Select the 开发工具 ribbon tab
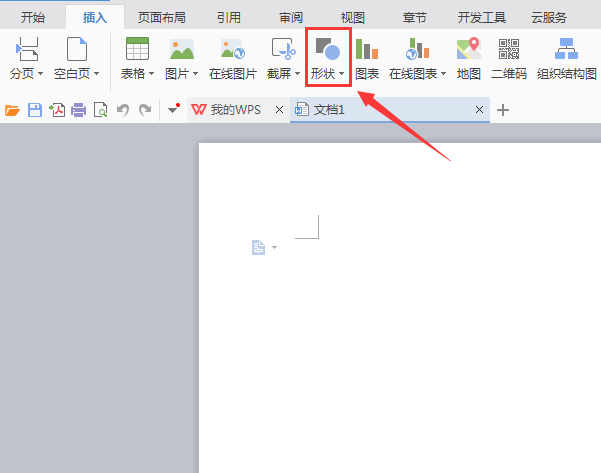 coord(482,18)
